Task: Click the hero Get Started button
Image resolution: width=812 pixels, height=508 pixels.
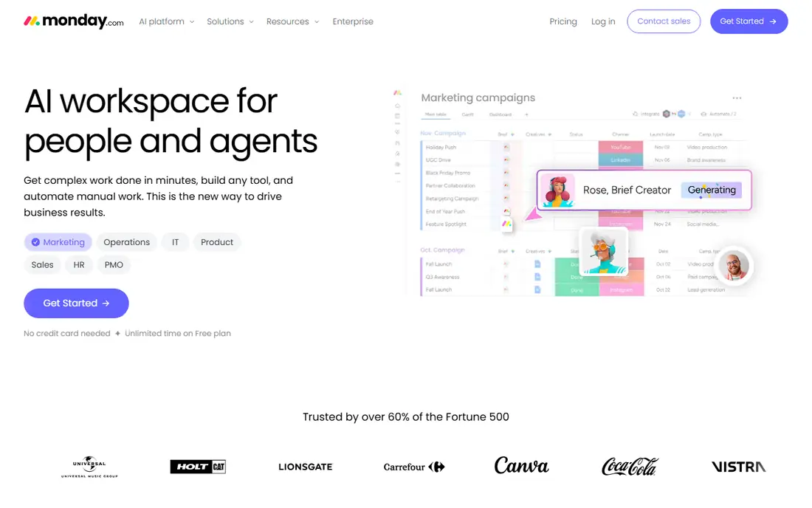Action: [76, 303]
